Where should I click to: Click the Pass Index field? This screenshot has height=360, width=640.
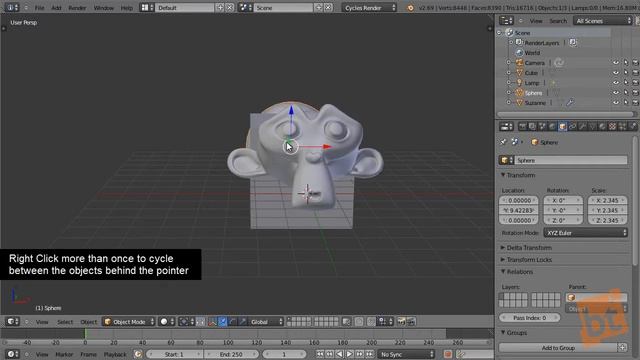pyautogui.click(x=529, y=318)
